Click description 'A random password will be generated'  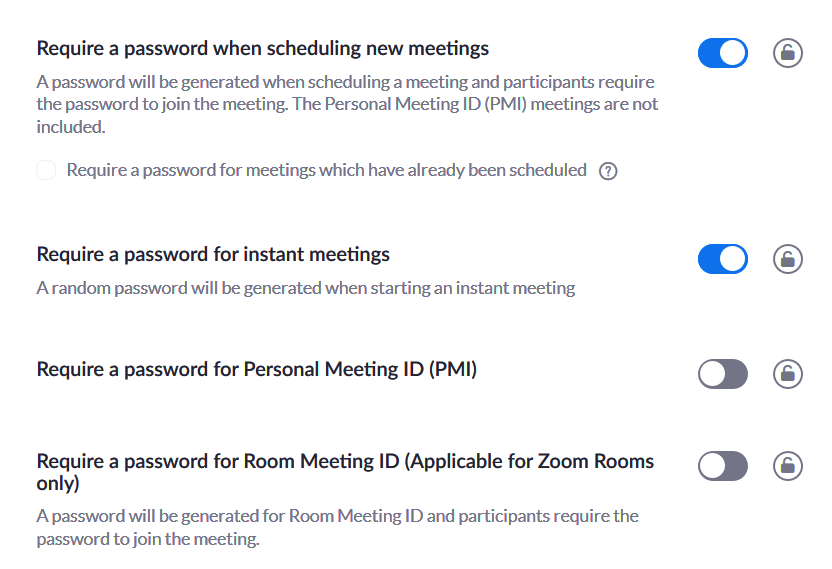[306, 288]
